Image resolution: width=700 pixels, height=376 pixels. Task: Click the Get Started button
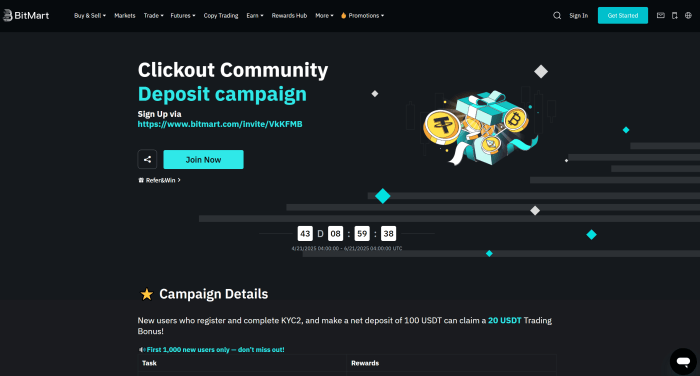623,16
